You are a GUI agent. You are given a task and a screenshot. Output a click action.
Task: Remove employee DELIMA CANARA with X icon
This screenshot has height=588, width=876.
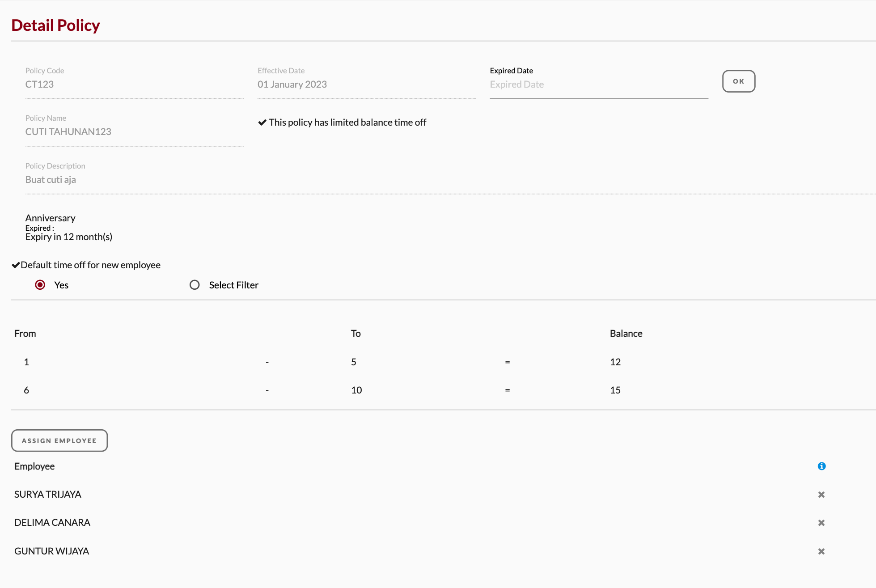[821, 523]
